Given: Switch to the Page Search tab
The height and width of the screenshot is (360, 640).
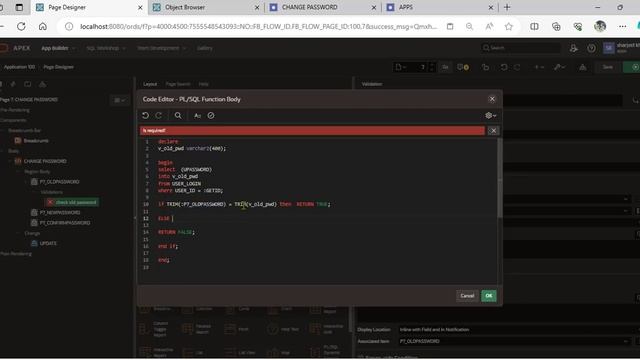Looking at the screenshot, I should point(178,84).
